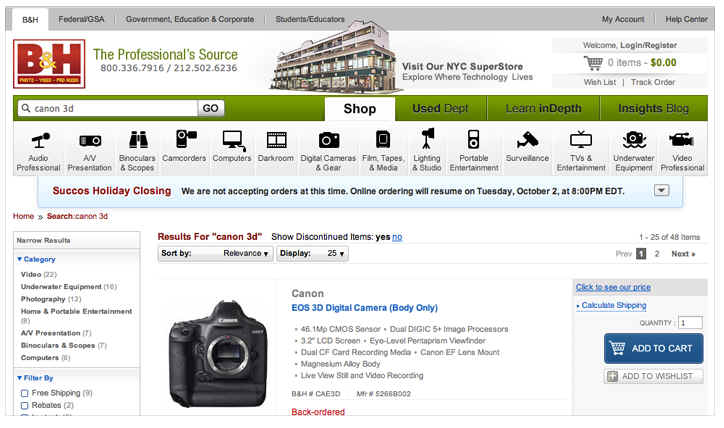Open the A/V Presentation projector icon
724x428 pixels.
point(90,140)
